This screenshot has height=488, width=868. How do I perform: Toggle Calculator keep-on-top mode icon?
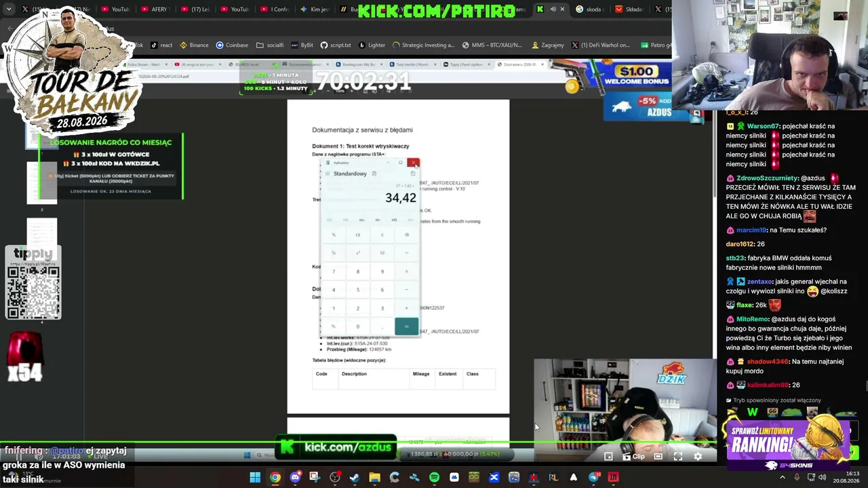pos(374,174)
